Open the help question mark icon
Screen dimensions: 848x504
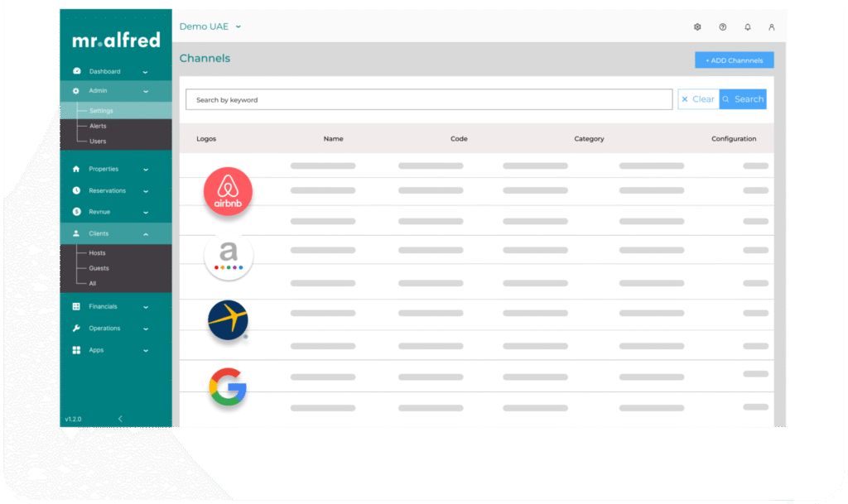click(722, 27)
